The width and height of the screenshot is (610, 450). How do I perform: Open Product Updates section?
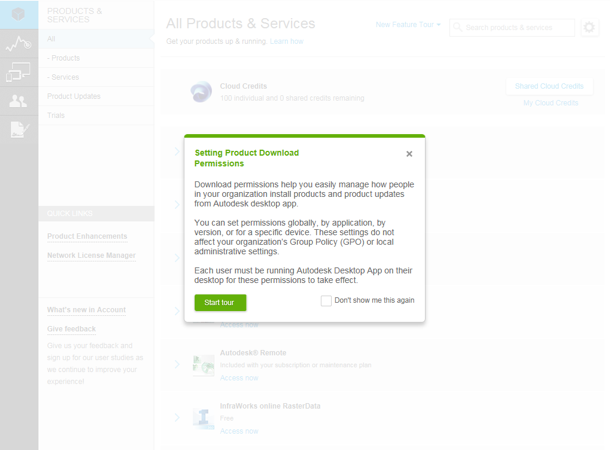click(96, 96)
